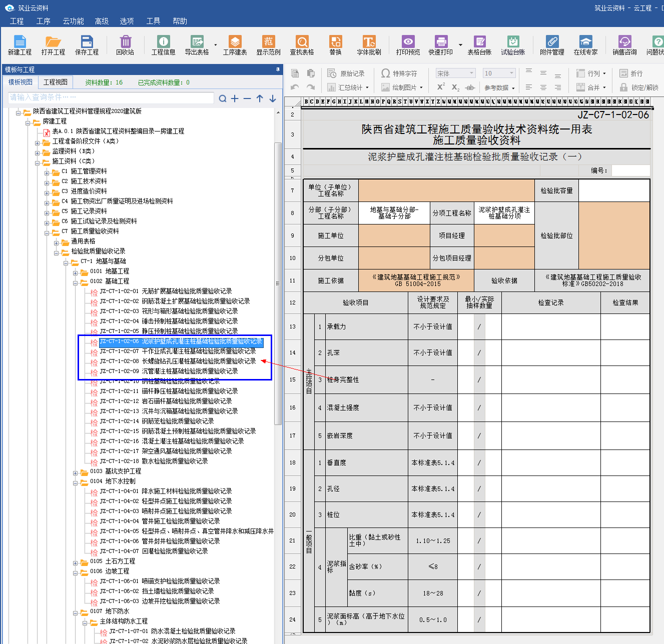Screen dimensions: 664x644
Task: Apply subscript X₂ formatting
Action: pos(455,87)
